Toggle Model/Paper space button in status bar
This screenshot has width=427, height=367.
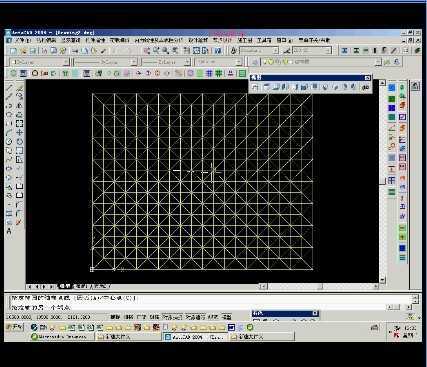[x=227, y=317]
